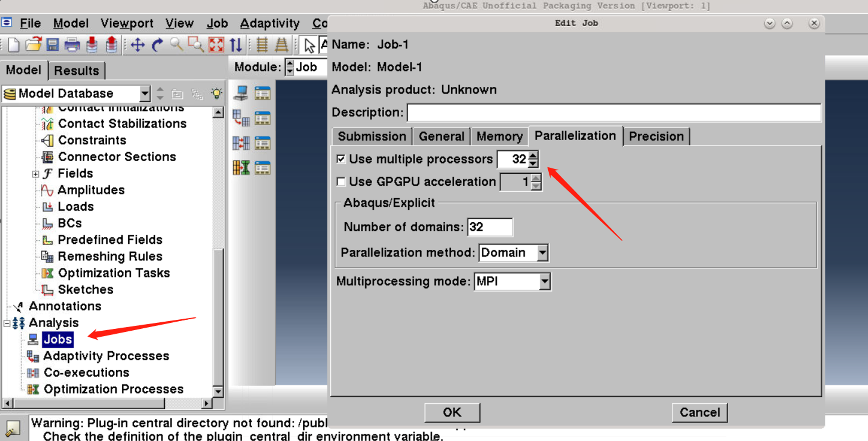The image size is (868, 441).
Task: Switch to the Precision tab
Action: point(656,136)
